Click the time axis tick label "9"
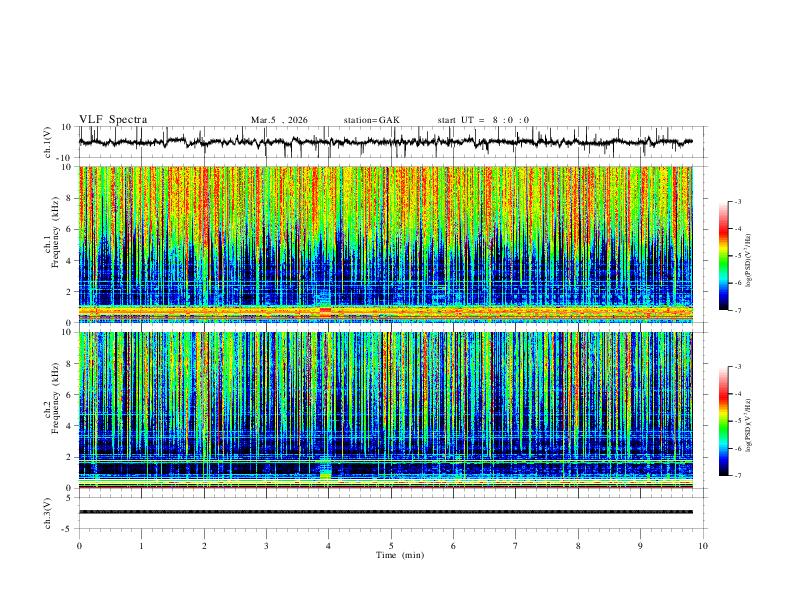The image size is (792, 612). tap(640, 546)
